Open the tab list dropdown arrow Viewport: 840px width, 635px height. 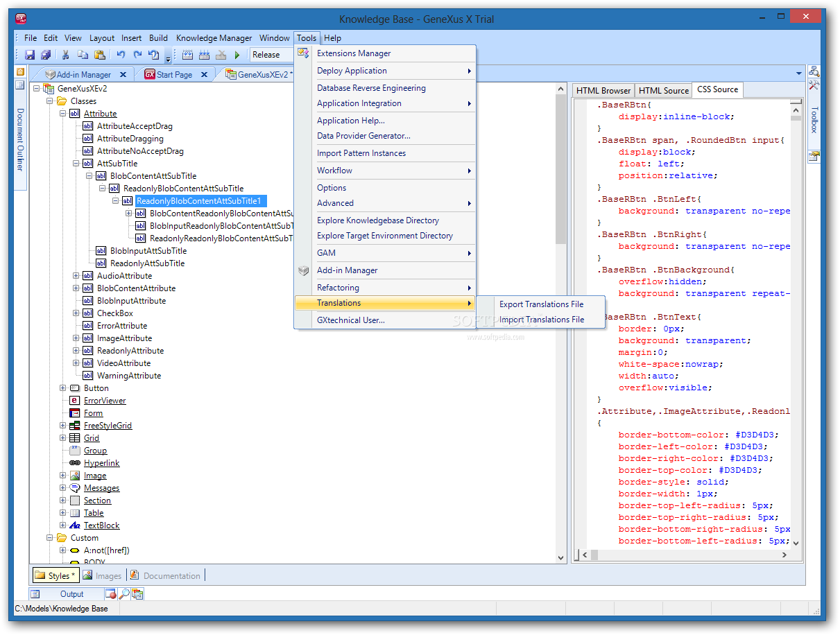[x=799, y=73]
